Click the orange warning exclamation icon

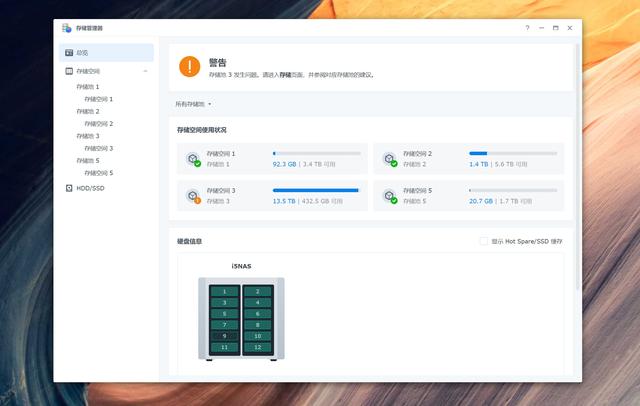(x=189, y=67)
